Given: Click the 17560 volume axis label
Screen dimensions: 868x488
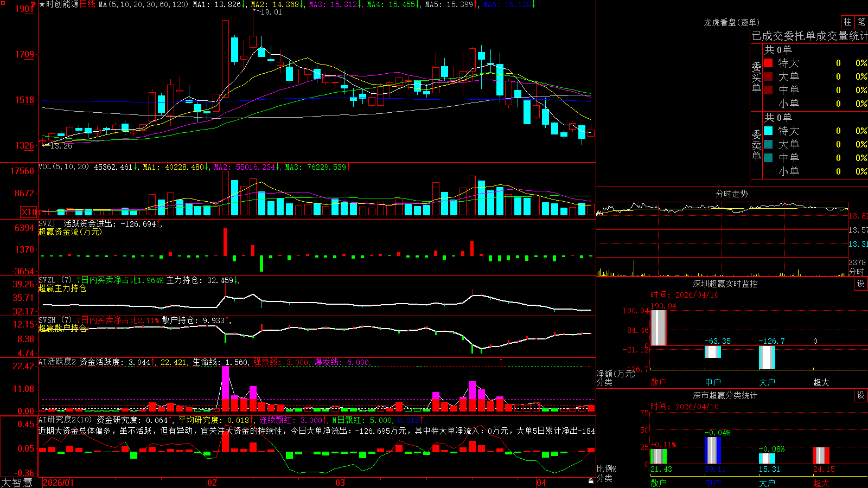Looking at the screenshot, I should point(22,171).
